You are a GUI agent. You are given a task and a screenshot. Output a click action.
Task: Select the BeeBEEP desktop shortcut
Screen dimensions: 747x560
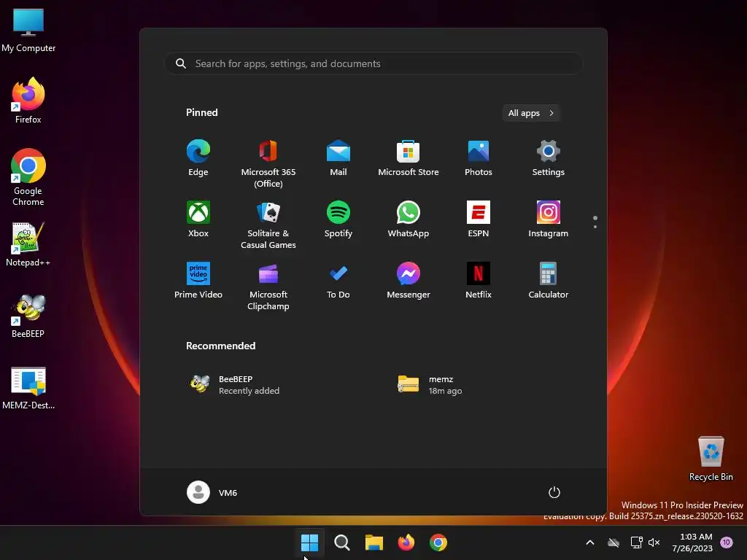click(x=28, y=316)
